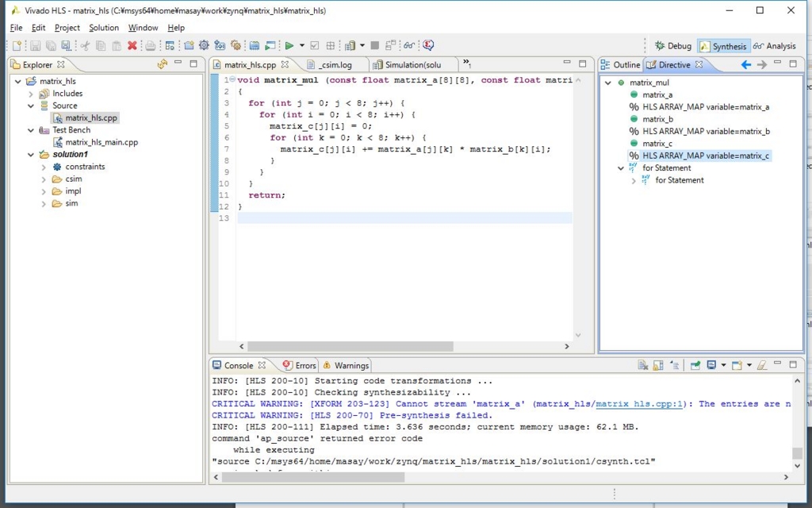Click the New file toolbar icon
The height and width of the screenshot is (508, 812).
17,45
